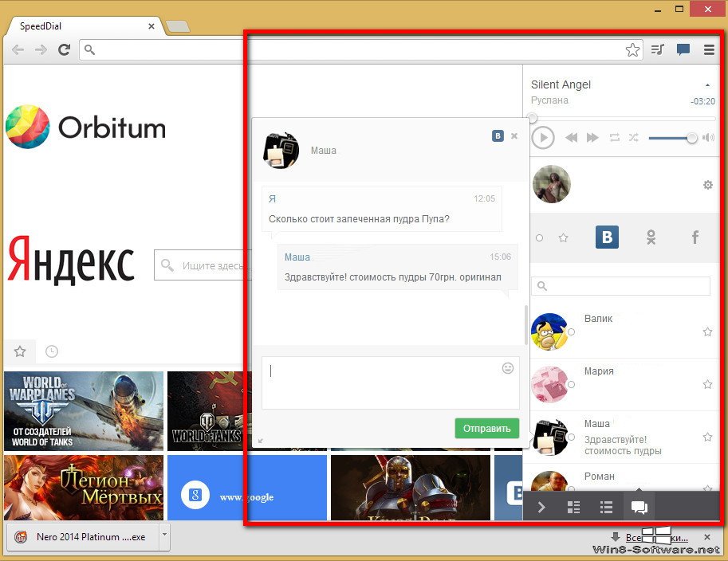
Task: Select the Odnoklassniki network tab
Action: tap(651, 237)
